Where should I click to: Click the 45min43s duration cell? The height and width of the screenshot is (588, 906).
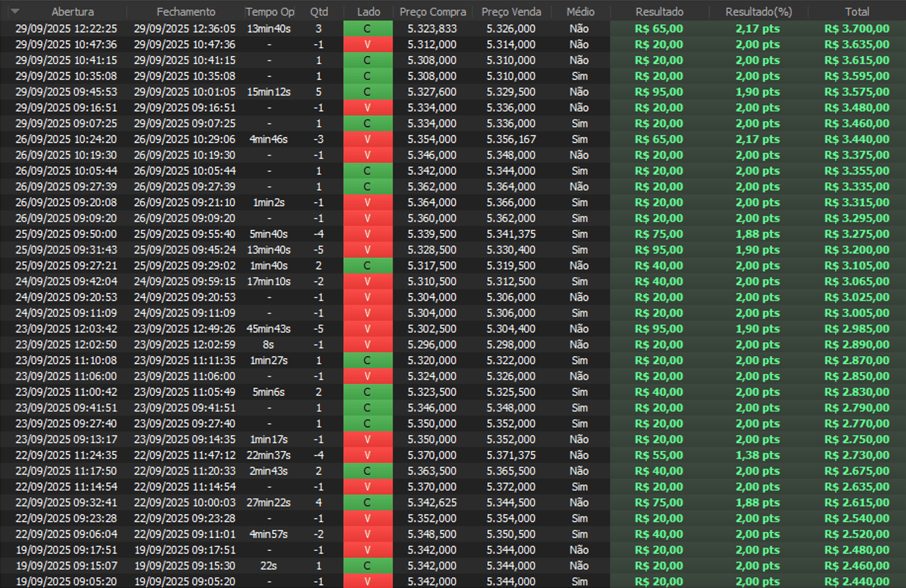coord(268,329)
